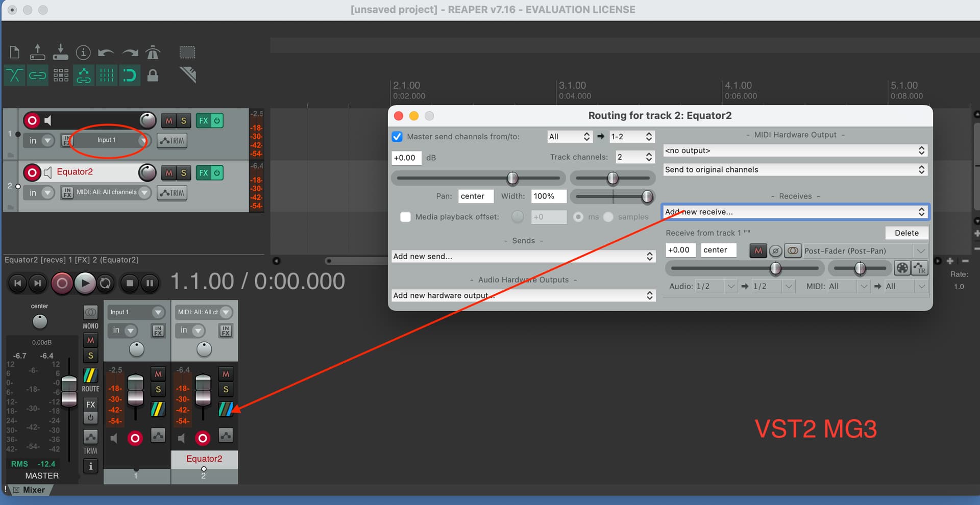Delete the receive from track 1
980x505 pixels.
coord(906,233)
